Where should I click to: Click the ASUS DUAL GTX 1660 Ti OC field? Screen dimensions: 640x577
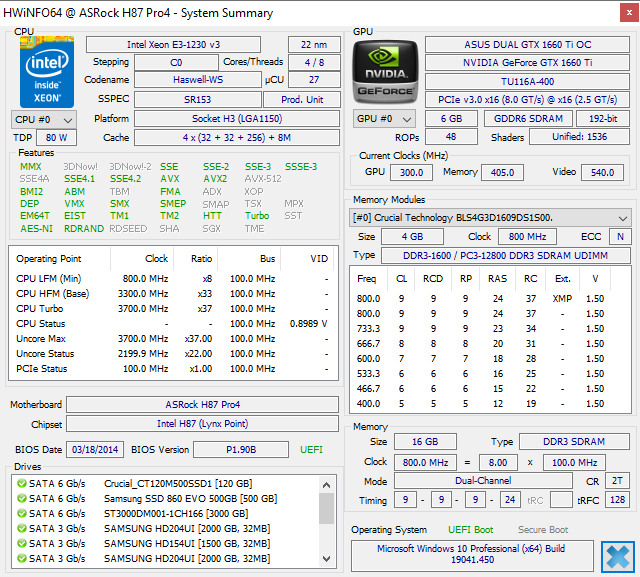[x=527, y=44]
